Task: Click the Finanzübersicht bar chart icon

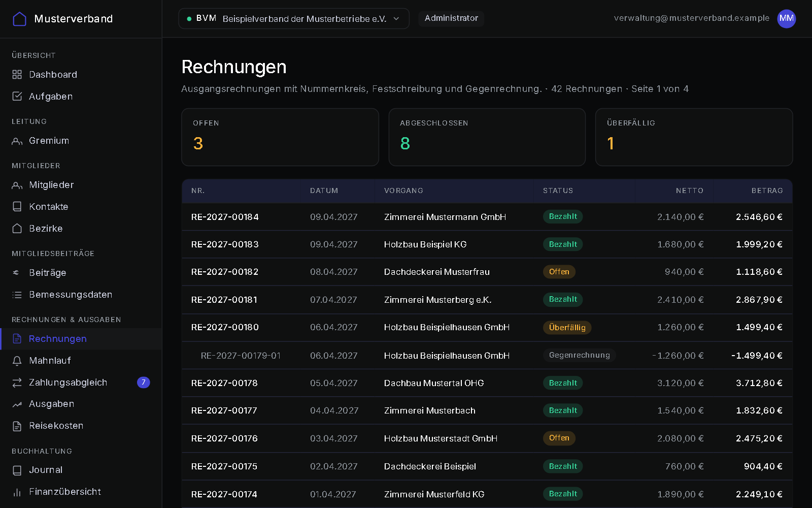Action: tap(17, 492)
